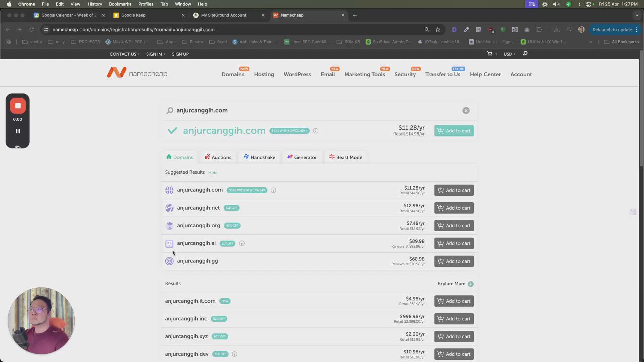Open USD currency dropdown
Viewport: 644px width, 362px height.
[x=509, y=54]
